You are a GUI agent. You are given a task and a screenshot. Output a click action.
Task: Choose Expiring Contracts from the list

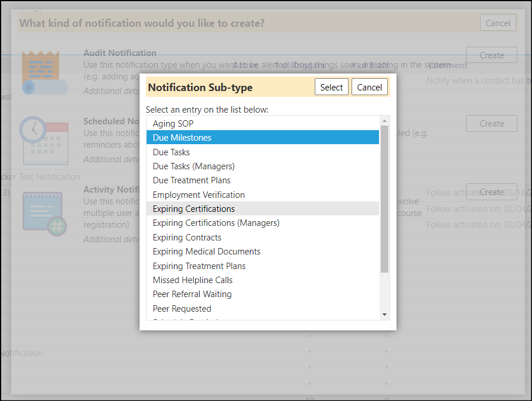tap(263, 238)
